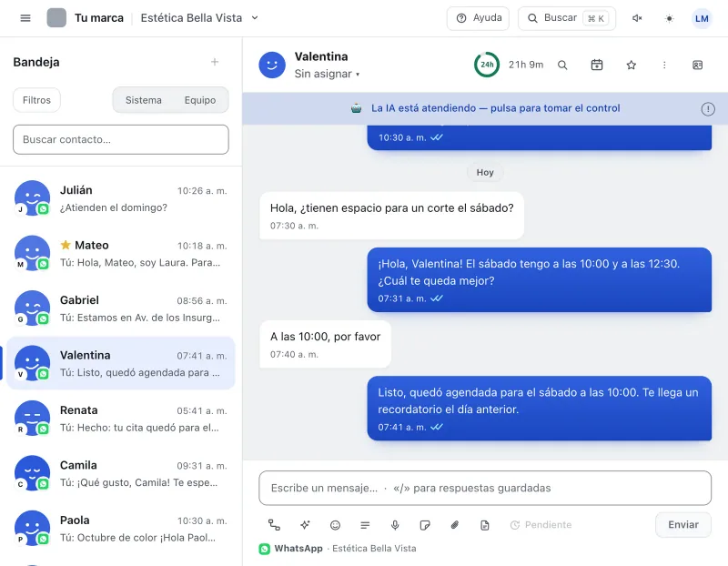The height and width of the screenshot is (566, 728).
Task: Open the Buscar search box
Action: click(x=566, y=18)
